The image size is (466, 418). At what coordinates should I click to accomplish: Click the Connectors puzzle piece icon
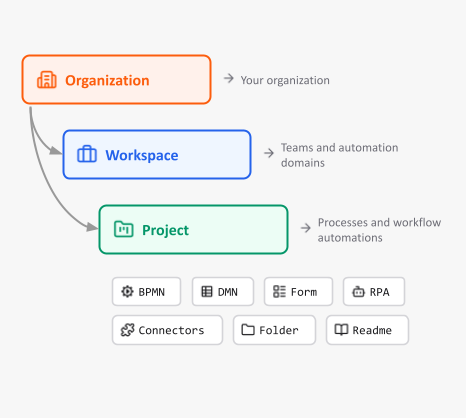point(127,330)
